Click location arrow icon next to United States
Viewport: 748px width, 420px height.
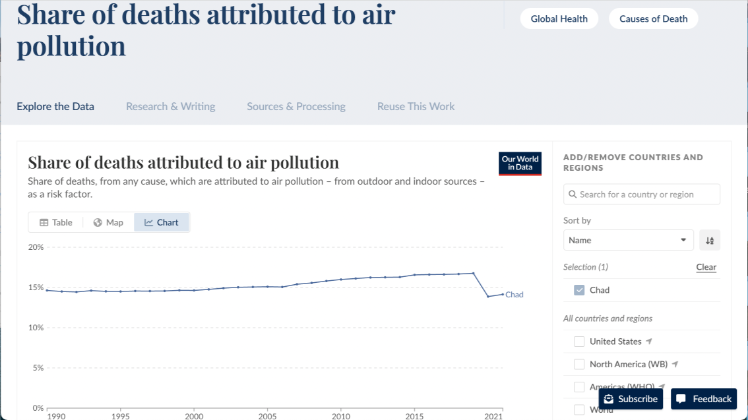click(650, 342)
